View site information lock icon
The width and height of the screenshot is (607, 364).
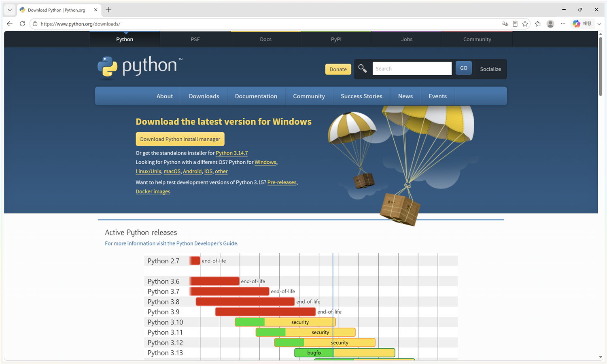(35, 24)
